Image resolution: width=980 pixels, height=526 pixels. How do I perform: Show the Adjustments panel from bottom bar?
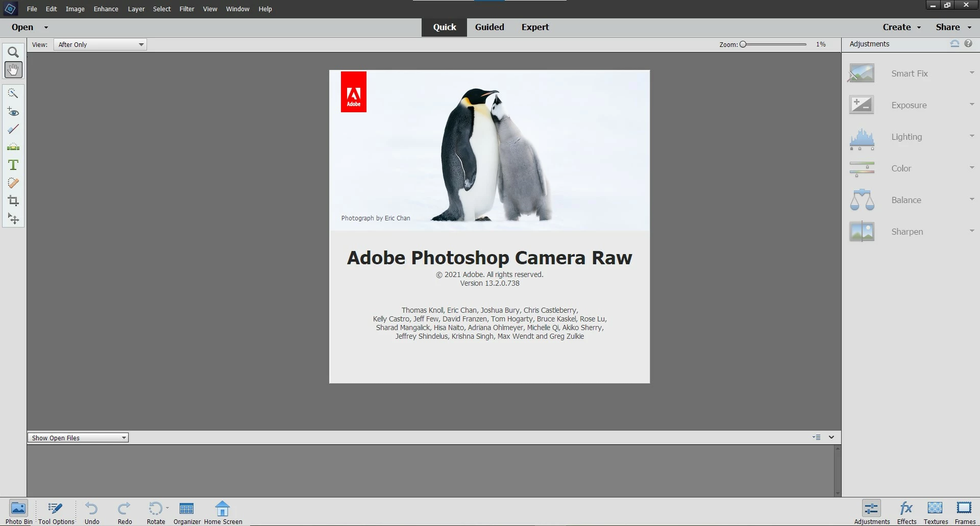point(872,512)
